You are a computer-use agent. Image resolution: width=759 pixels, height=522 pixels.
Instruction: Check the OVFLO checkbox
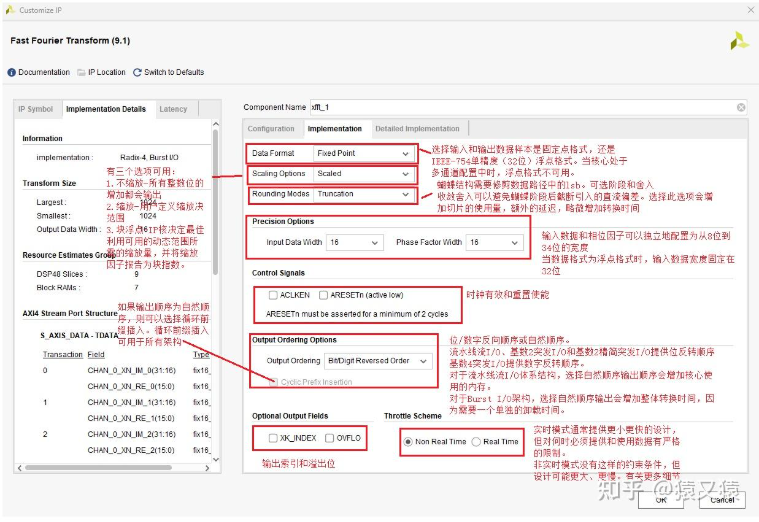point(328,438)
